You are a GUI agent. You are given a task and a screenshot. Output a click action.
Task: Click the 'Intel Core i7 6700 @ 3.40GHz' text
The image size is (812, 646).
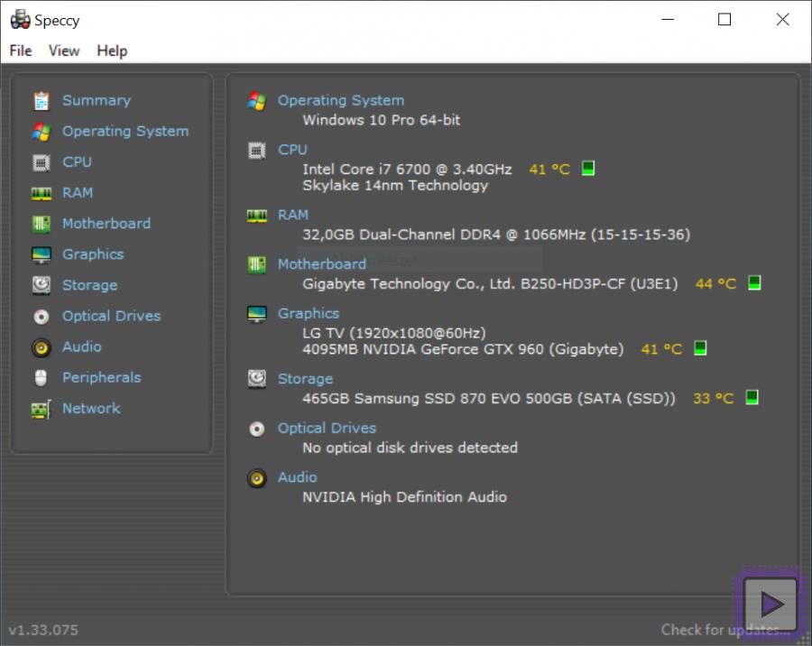tap(407, 170)
